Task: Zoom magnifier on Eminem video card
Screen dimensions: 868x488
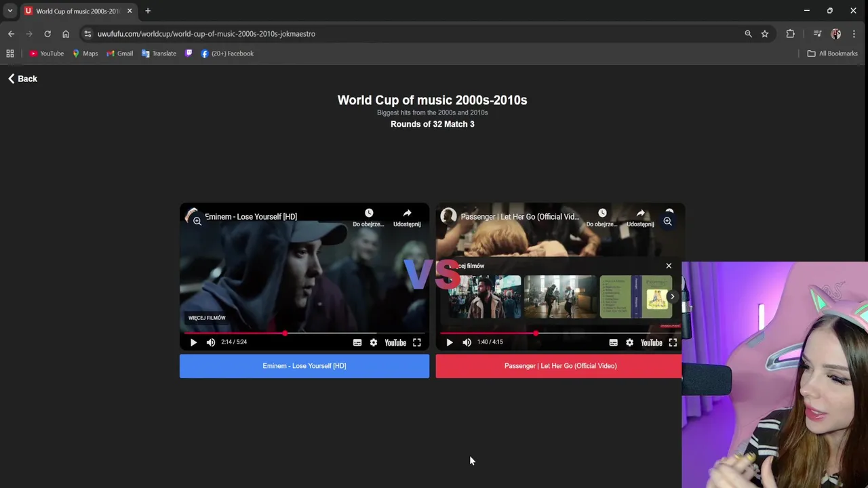Action: (197, 221)
